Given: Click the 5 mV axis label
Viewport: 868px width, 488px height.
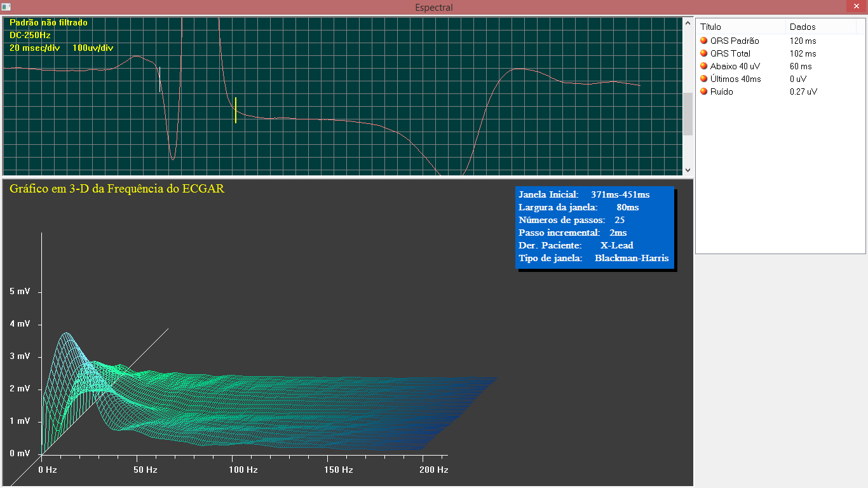Looking at the screenshot, I should (20, 292).
